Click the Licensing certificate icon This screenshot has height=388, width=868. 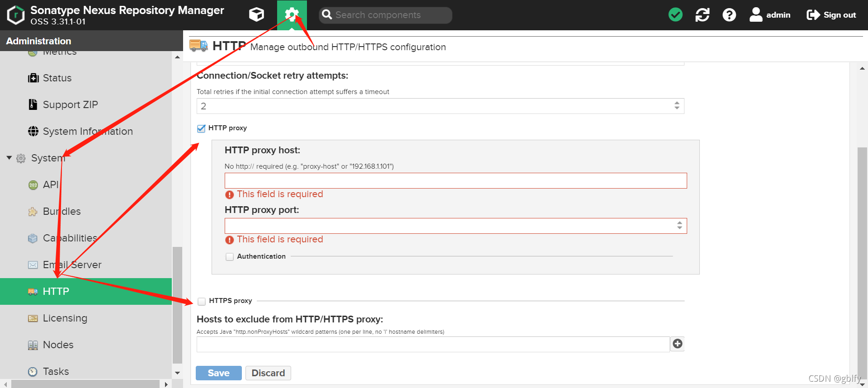[33, 318]
